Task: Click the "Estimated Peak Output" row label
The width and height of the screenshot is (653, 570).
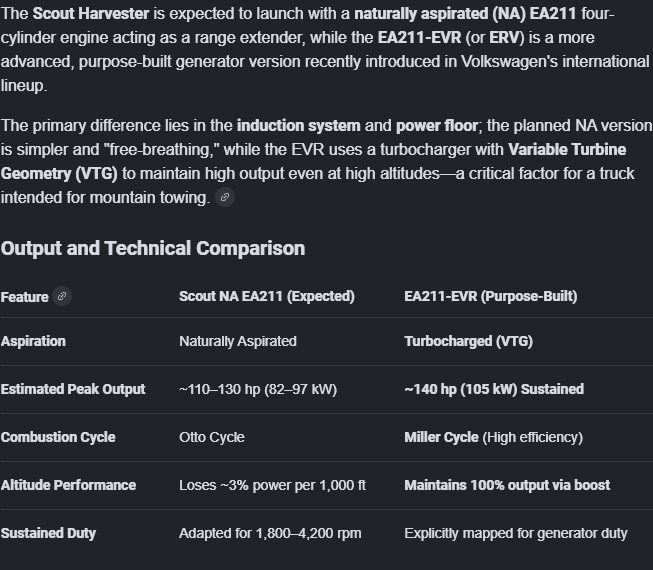Action: tap(73, 389)
